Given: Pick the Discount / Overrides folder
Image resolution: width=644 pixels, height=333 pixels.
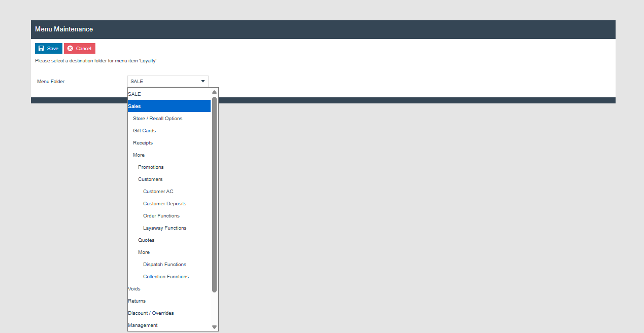Looking at the screenshot, I should click(x=151, y=313).
